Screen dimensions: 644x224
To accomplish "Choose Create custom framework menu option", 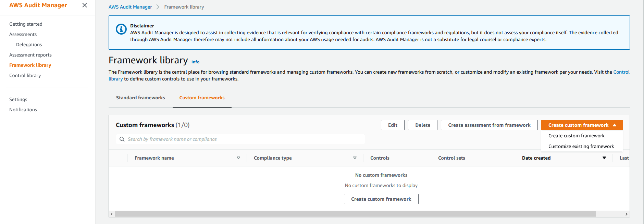I will [x=577, y=136].
